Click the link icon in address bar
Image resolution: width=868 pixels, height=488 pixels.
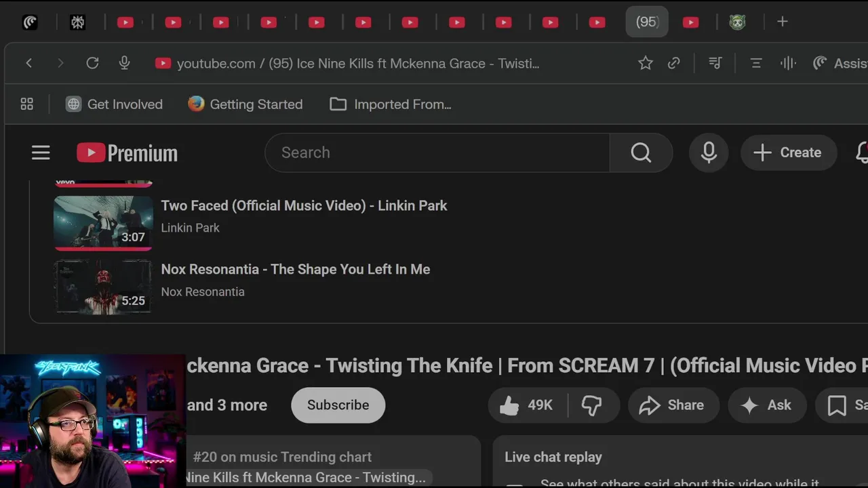tap(673, 63)
